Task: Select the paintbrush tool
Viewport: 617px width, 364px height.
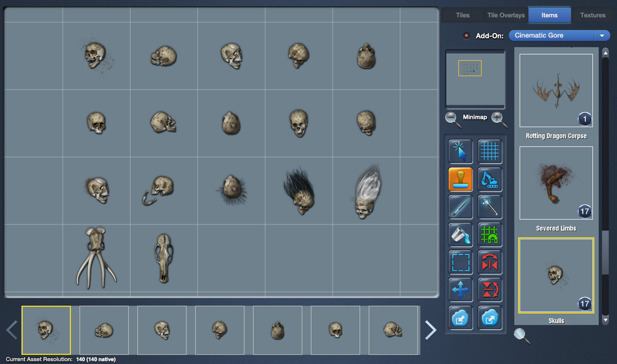Action: pyautogui.click(x=460, y=207)
